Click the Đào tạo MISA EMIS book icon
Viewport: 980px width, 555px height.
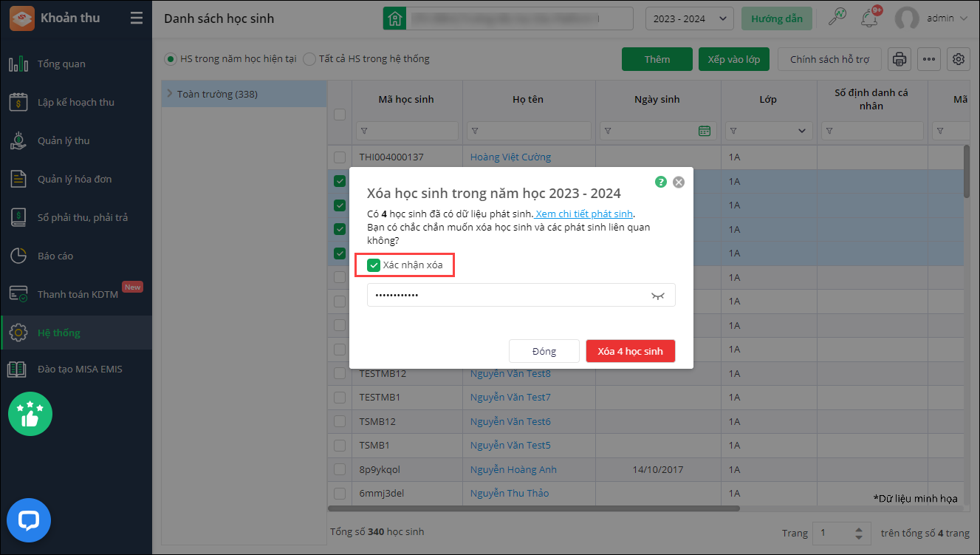[18, 369]
